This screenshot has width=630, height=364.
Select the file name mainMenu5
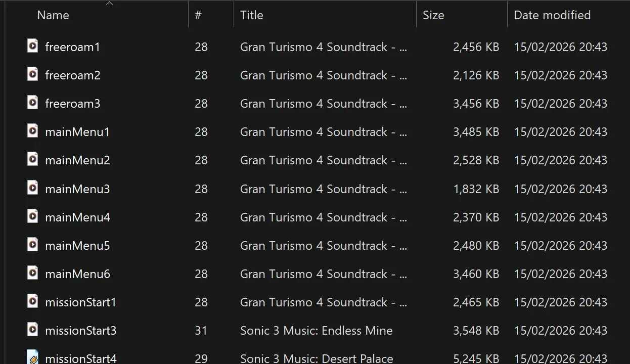[x=77, y=246]
